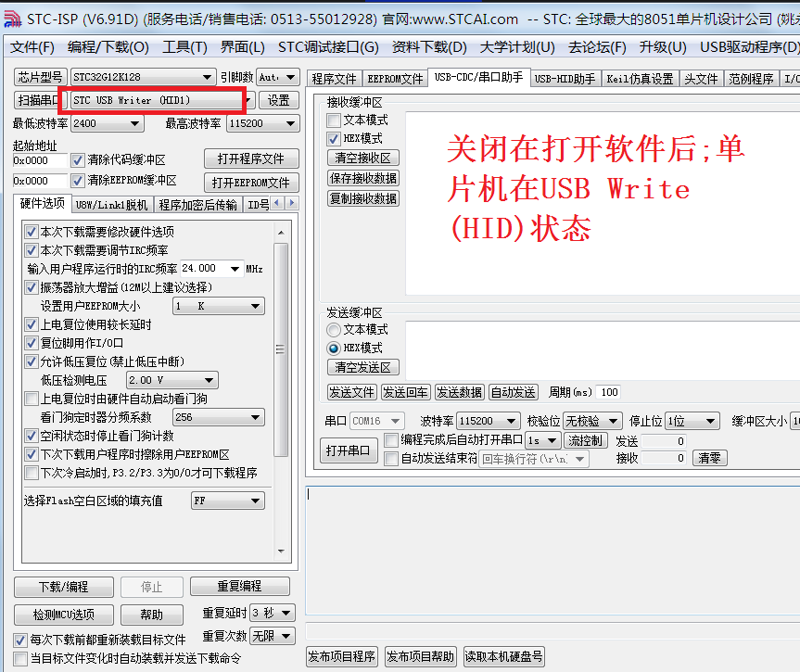Switch to the USB-HID助手 tab
Screen dimensions: 800x672
click(565, 79)
